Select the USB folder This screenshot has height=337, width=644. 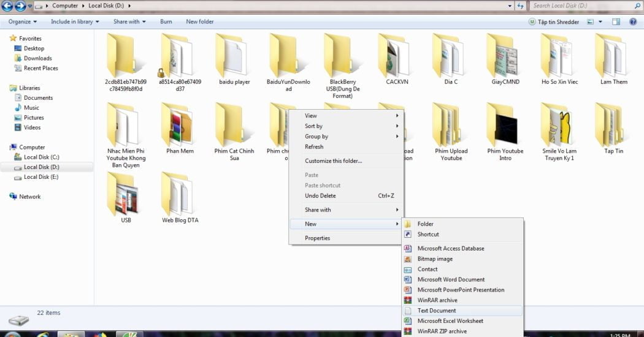click(126, 198)
